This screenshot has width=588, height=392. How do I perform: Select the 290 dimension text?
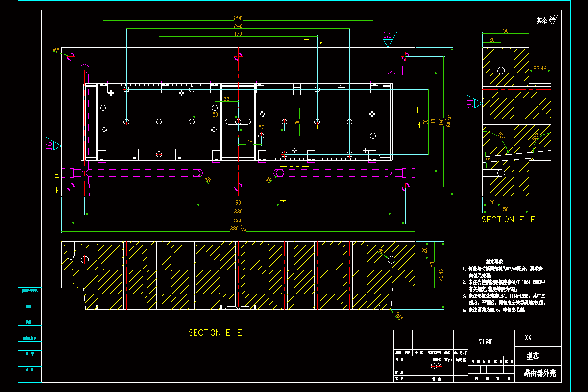click(x=238, y=18)
